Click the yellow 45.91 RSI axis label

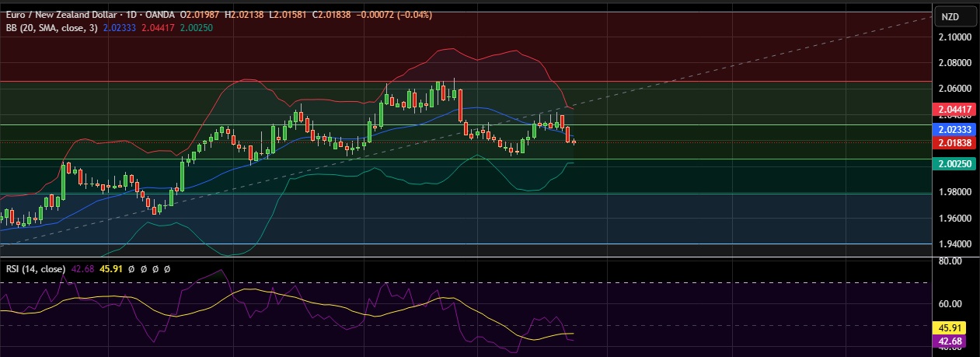click(950, 328)
